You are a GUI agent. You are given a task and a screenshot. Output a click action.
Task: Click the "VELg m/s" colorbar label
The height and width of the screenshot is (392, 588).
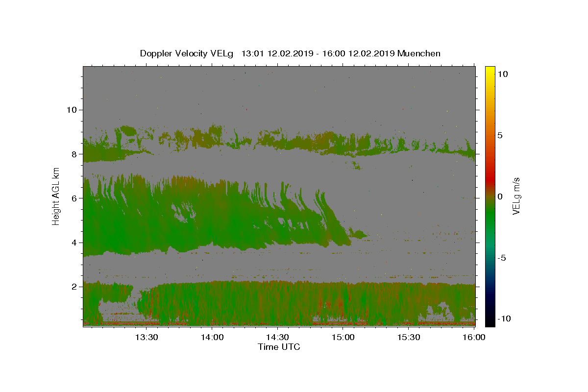[516, 196]
